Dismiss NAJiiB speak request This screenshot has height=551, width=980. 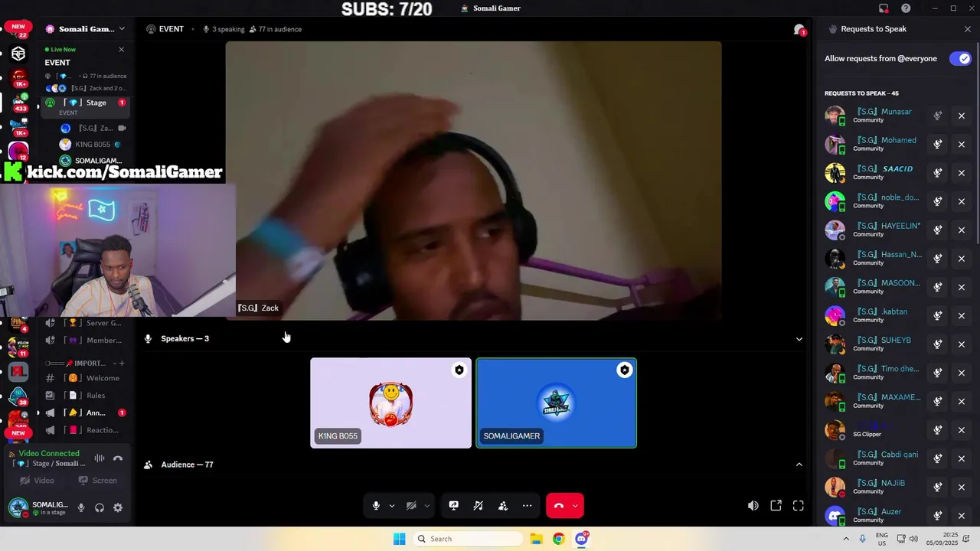pos(962,487)
